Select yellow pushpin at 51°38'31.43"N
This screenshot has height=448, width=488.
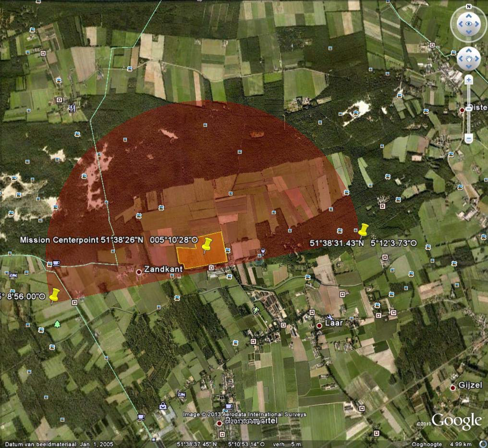(x=363, y=230)
